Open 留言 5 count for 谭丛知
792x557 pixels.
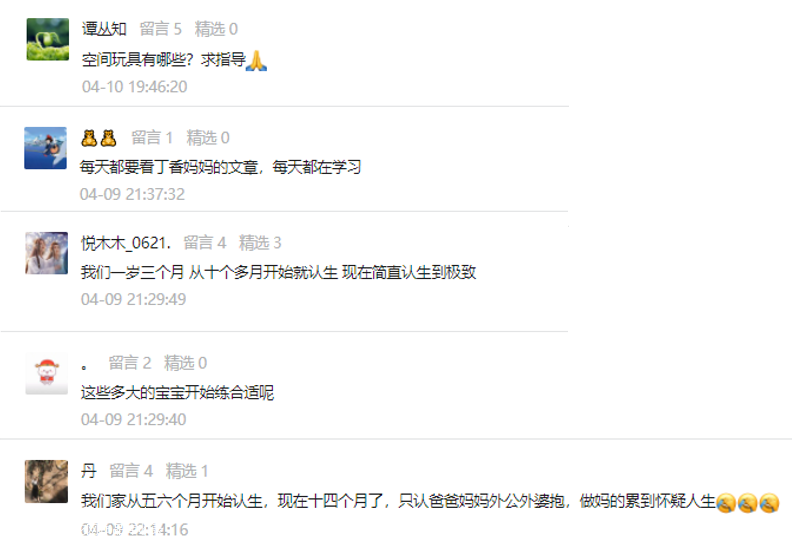[161, 29]
